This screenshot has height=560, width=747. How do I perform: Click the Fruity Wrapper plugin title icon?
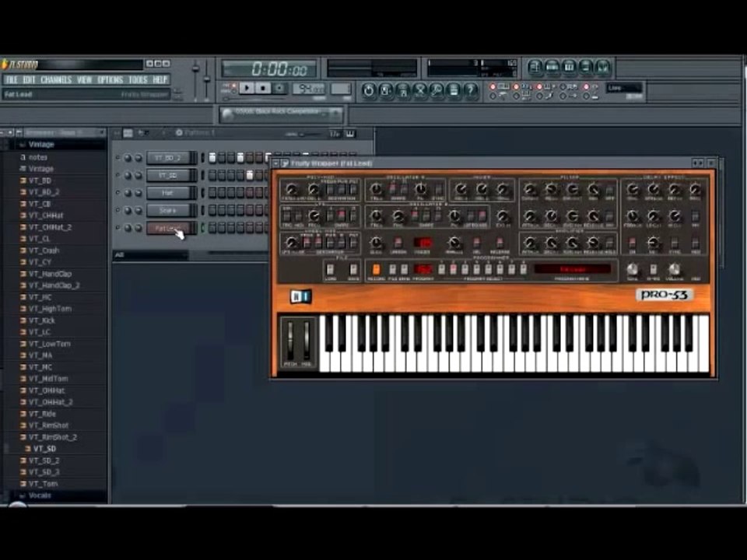285,163
